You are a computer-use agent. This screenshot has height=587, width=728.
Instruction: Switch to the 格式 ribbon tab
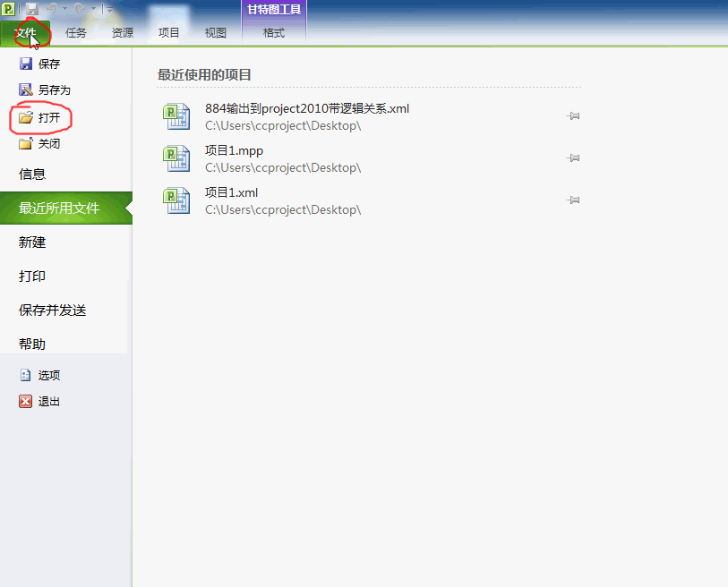pos(274,33)
